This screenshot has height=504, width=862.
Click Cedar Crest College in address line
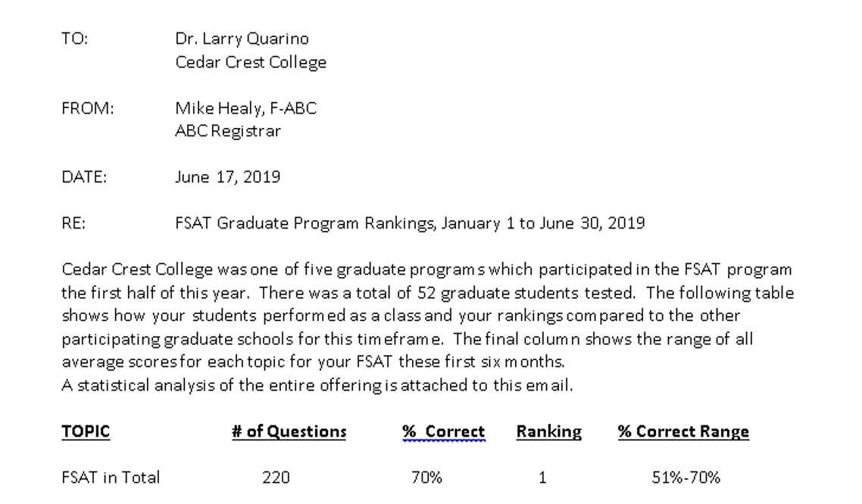tap(251, 63)
